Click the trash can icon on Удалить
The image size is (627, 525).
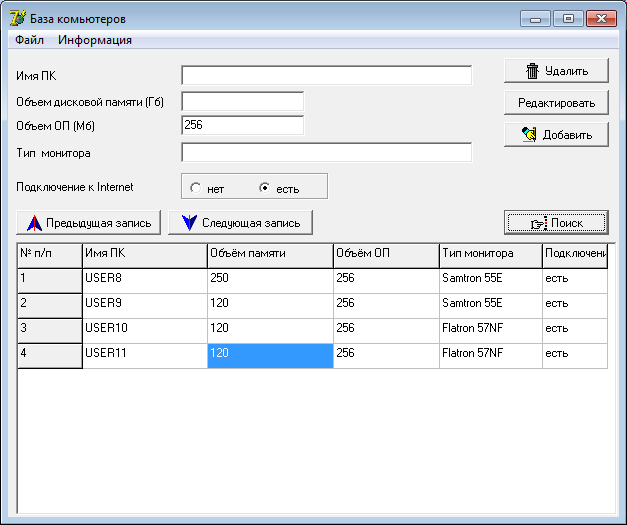533,70
